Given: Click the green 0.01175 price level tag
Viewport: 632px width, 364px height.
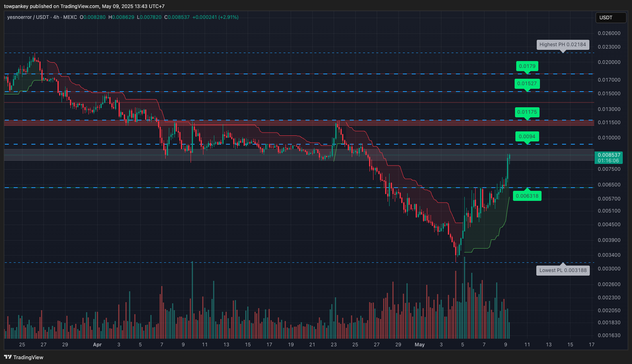Looking at the screenshot, I should (527, 112).
